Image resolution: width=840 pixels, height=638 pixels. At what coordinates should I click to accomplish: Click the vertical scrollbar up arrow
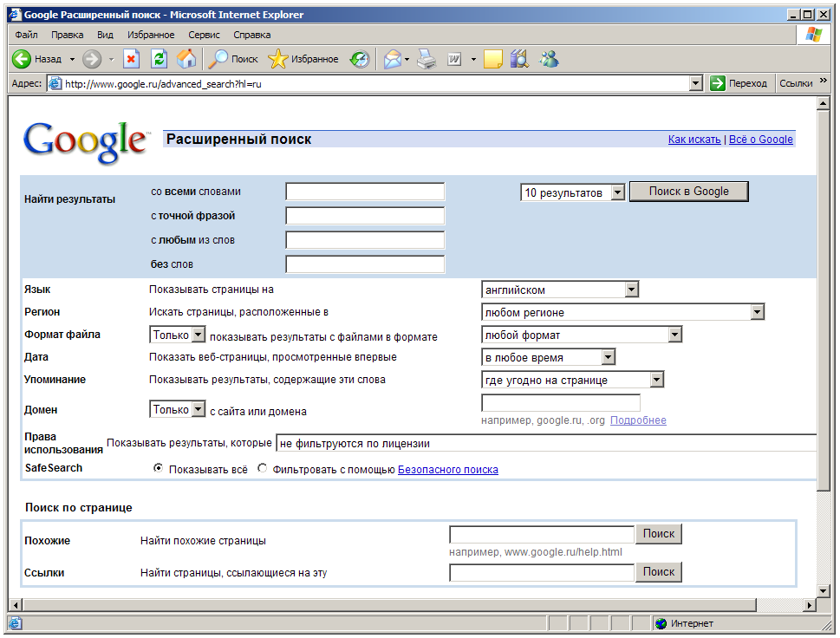(x=824, y=103)
